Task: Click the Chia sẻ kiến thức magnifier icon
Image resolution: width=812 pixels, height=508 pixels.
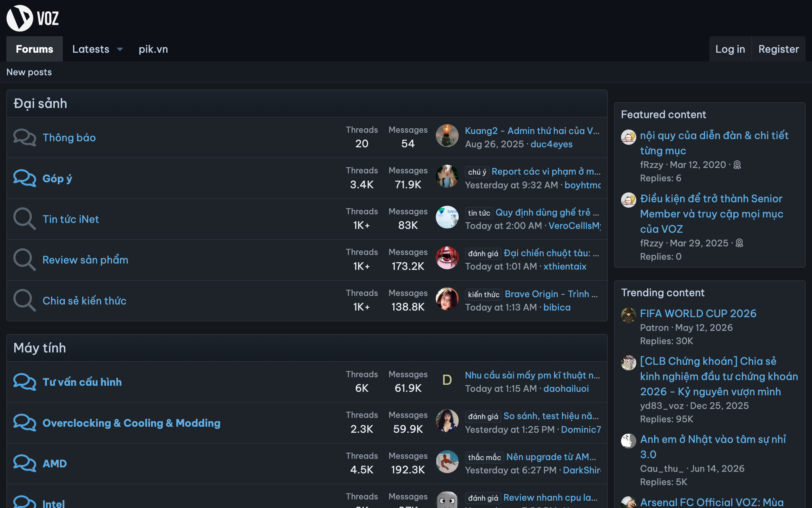Action: pos(24,300)
